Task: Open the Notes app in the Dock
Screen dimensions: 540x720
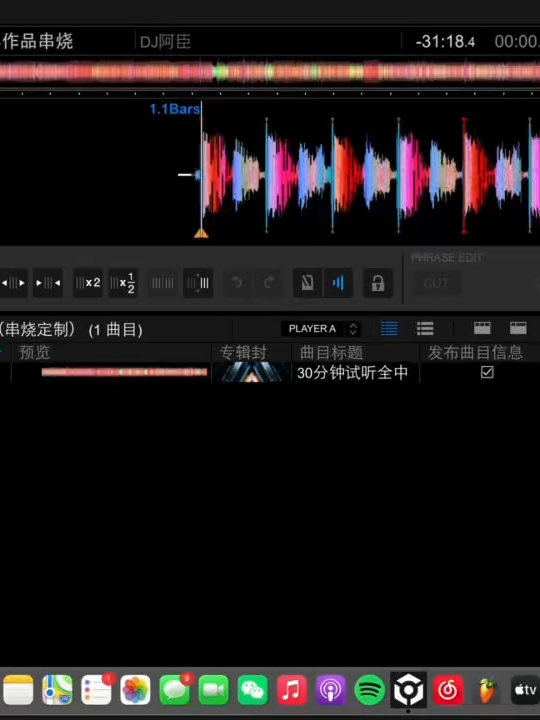Action: click(18, 690)
